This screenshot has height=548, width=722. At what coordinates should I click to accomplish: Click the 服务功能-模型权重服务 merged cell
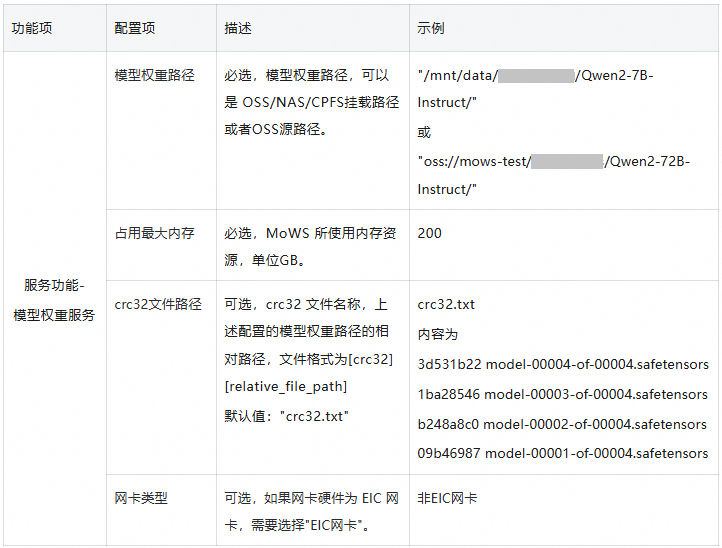point(55,298)
